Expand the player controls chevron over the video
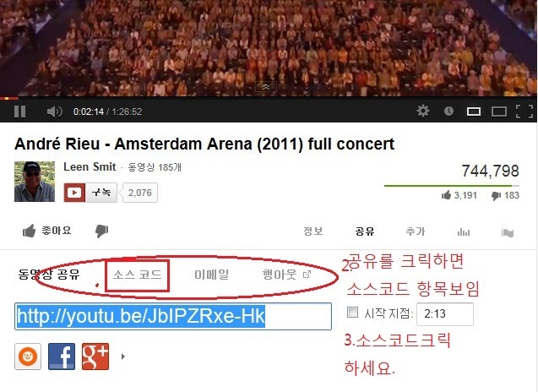 (265, 87)
